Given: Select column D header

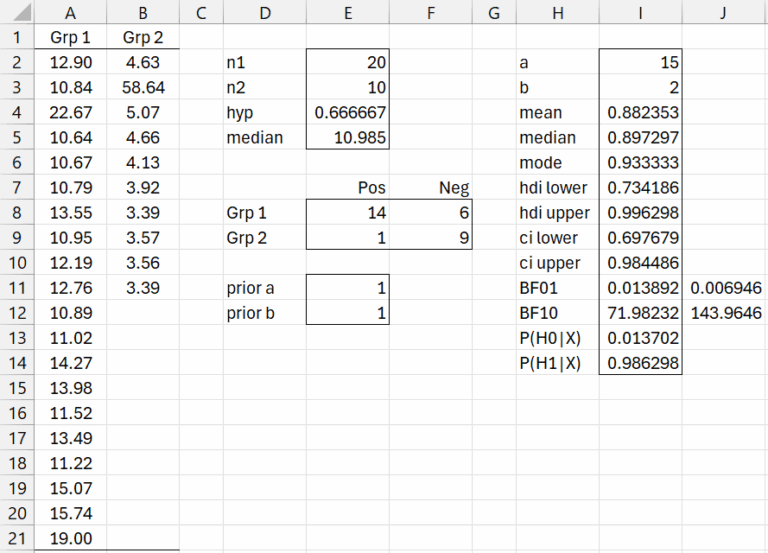Looking at the screenshot, I should click(x=265, y=13).
